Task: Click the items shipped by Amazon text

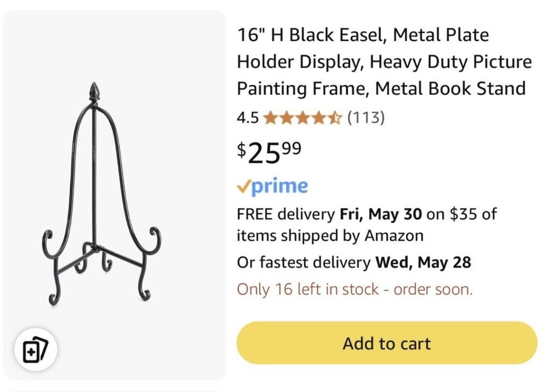Action: pyautogui.click(x=330, y=236)
